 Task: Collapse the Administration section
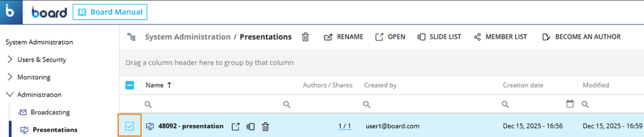tap(10, 94)
